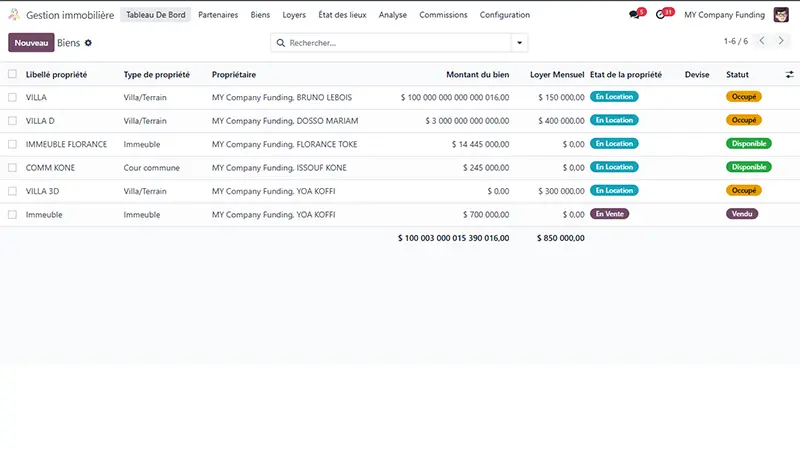Open the Configuration menu
The image size is (800, 450).
click(x=505, y=15)
